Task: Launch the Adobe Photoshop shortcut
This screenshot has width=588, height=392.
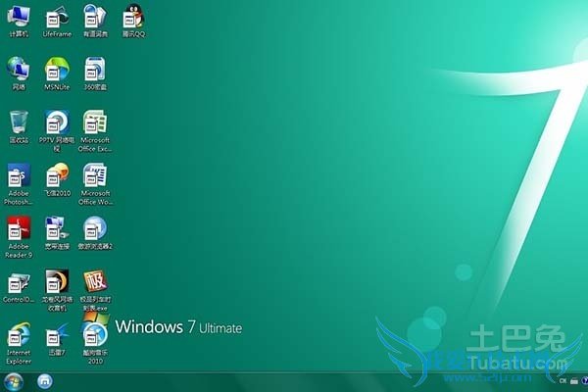Action: pyautogui.click(x=19, y=175)
